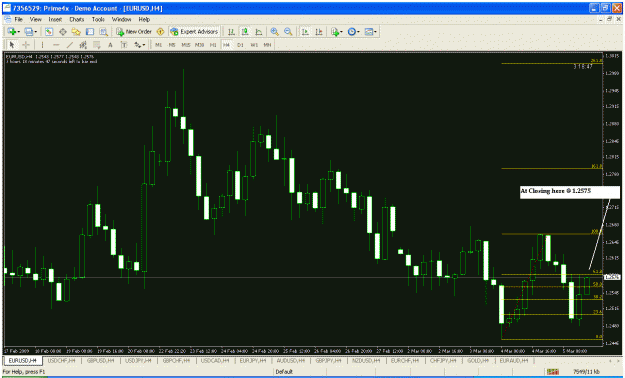Viewport: 625px width, 378px height.
Task: Pick the trendline drawing tool
Action: pos(70,45)
